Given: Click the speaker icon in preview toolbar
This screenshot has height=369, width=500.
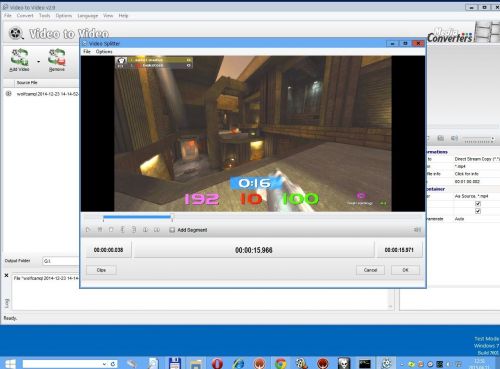Looking at the screenshot, I should click(454, 138).
